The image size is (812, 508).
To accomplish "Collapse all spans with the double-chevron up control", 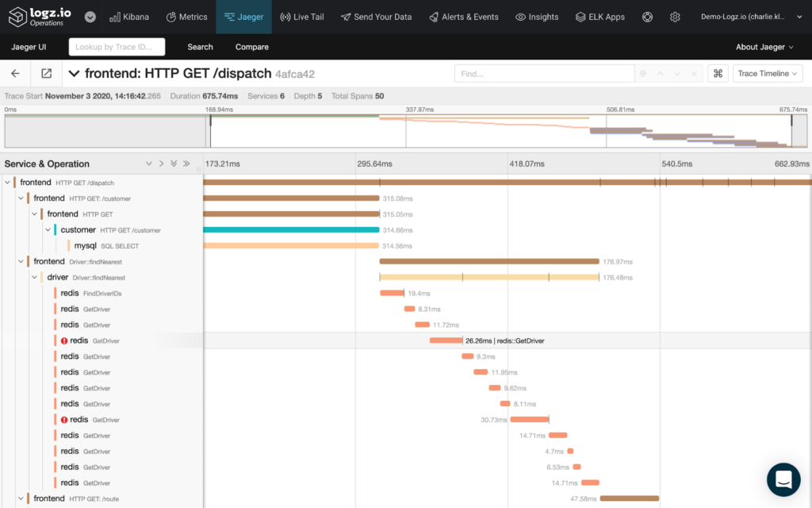I will coord(174,164).
